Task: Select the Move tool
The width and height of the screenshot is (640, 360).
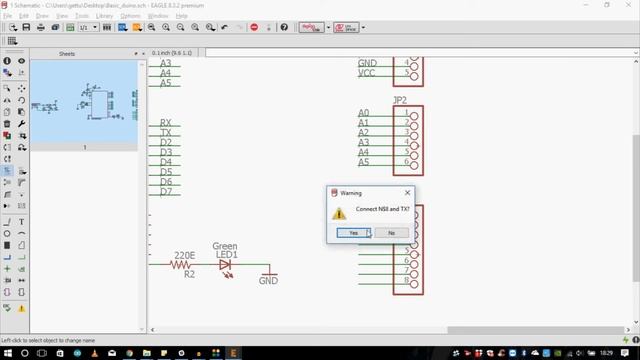Action: (x=22, y=88)
